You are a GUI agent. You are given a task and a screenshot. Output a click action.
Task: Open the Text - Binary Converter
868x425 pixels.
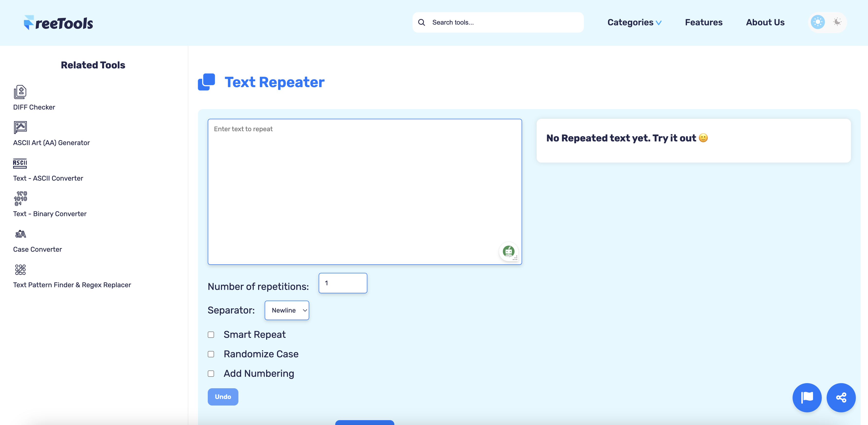[50, 214]
